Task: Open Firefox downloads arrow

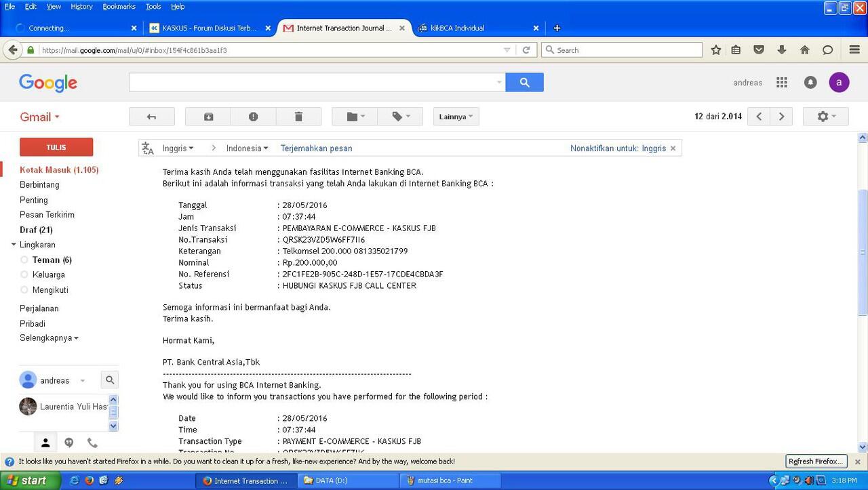Action: (782, 50)
